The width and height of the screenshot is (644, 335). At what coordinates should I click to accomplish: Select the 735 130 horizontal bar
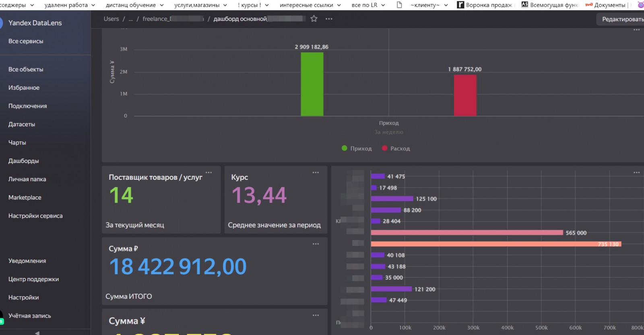pos(496,244)
